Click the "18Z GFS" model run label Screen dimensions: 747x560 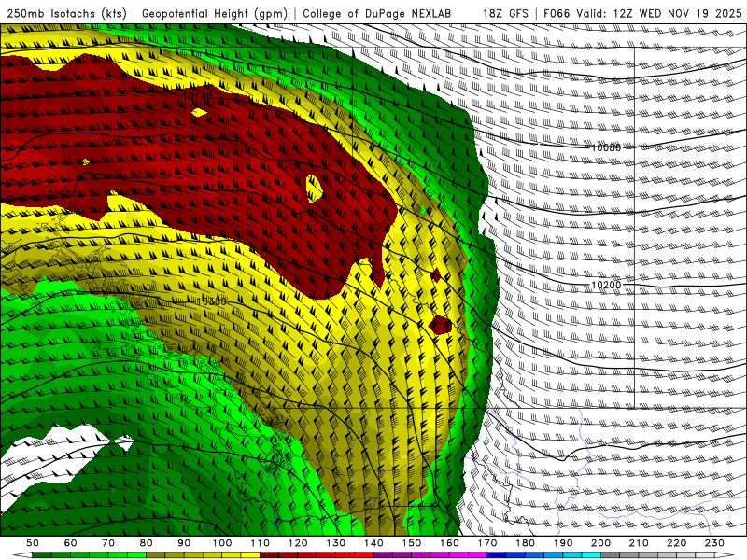coord(505,13)
